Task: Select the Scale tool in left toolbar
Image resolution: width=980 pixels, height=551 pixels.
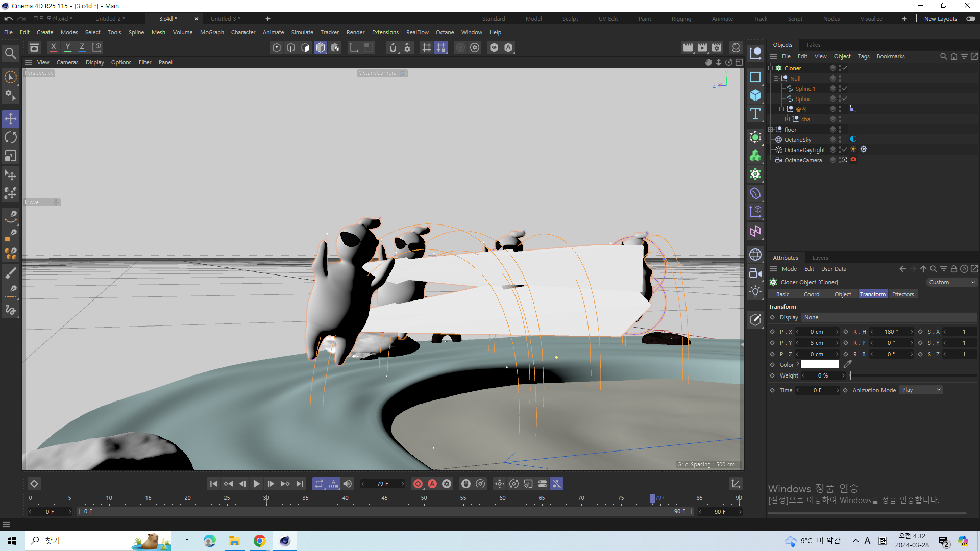Action: point(11,156)
